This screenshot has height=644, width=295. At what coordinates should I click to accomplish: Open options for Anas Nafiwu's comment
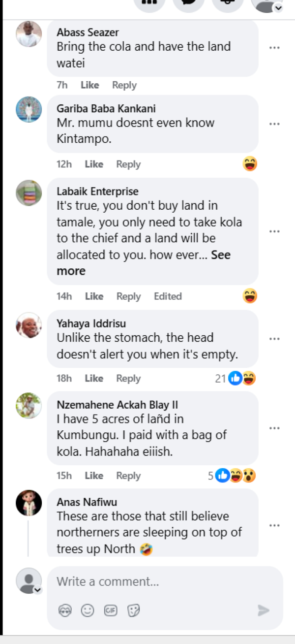pos(274,525)
